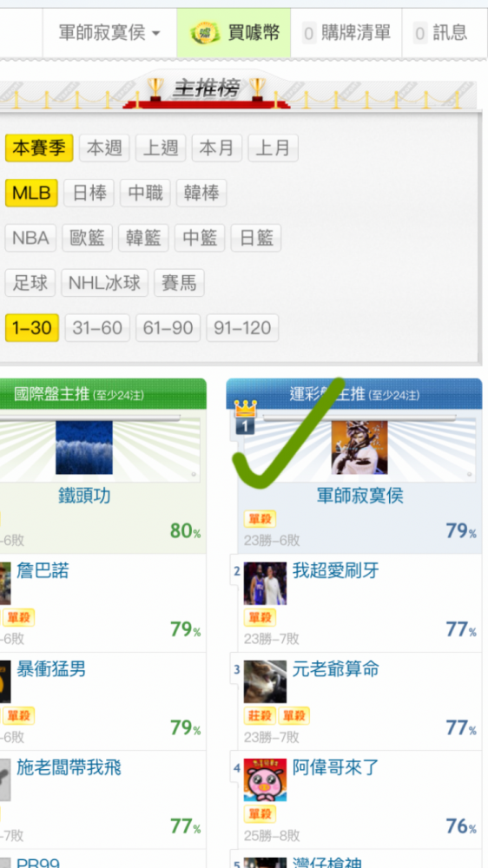
Task: Select the 本週 time filter
Action: click(104, 148)
